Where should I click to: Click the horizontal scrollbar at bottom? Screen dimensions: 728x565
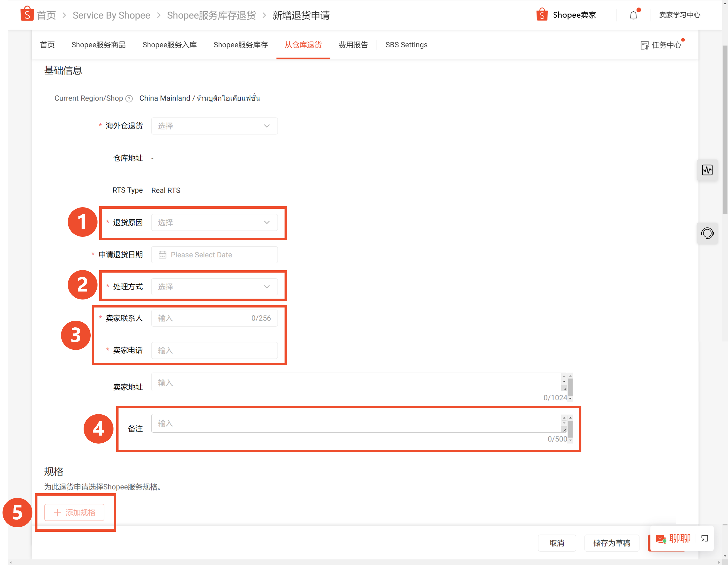[x=365, y=562]
